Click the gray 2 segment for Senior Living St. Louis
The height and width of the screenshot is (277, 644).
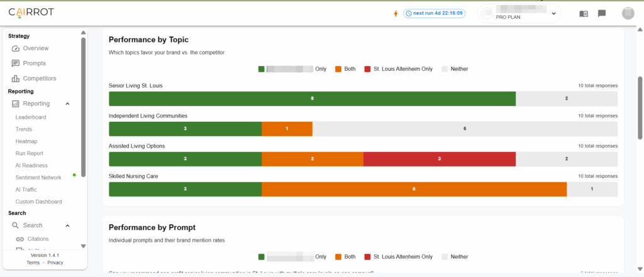pyautogui.click(x=567, y=99)
